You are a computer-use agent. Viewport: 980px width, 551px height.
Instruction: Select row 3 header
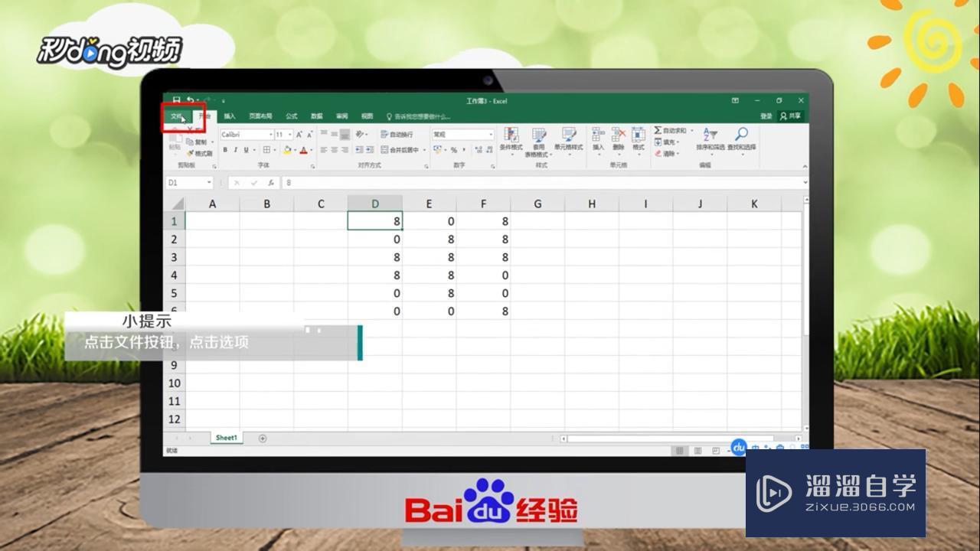[175, 257]
